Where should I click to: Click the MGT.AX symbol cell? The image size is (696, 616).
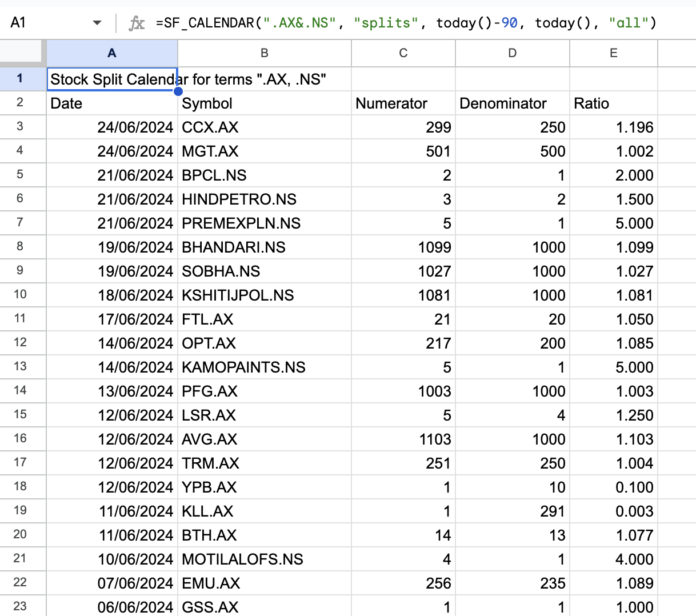click(265, 151)
